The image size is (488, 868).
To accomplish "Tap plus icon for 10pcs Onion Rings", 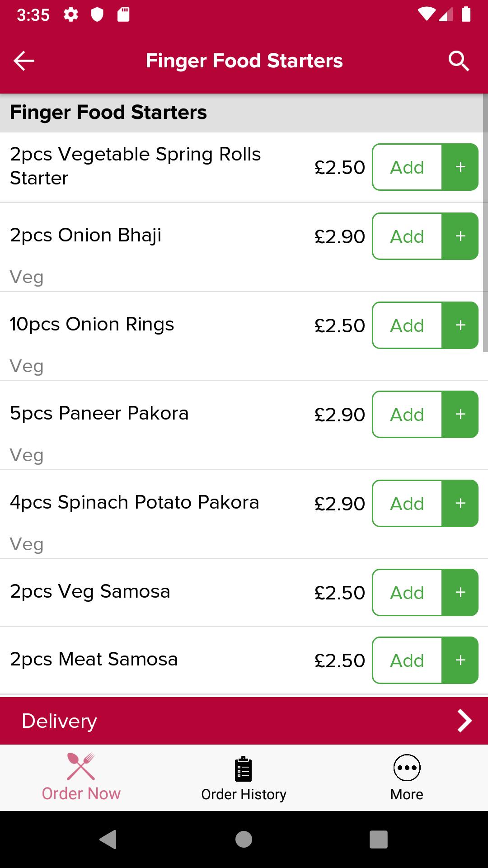I will [x=460, y=325].
